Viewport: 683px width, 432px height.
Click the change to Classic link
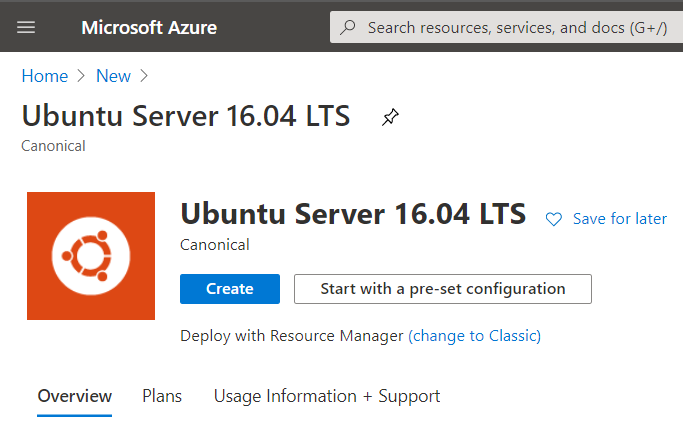pos(474,336)
